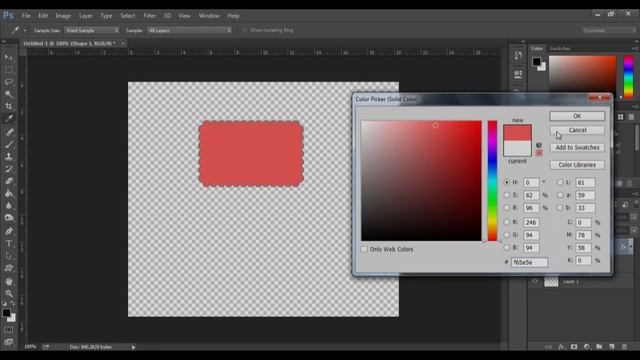Select the Path Selection tool
The width and height of the screenshot is (640, 360).
pyautogui.click(x=9, y=256)
